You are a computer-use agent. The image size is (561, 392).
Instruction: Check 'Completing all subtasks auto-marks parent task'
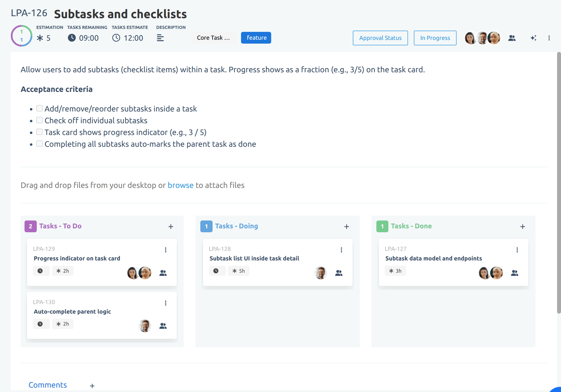pyautogui.click(x=39, y=143)
